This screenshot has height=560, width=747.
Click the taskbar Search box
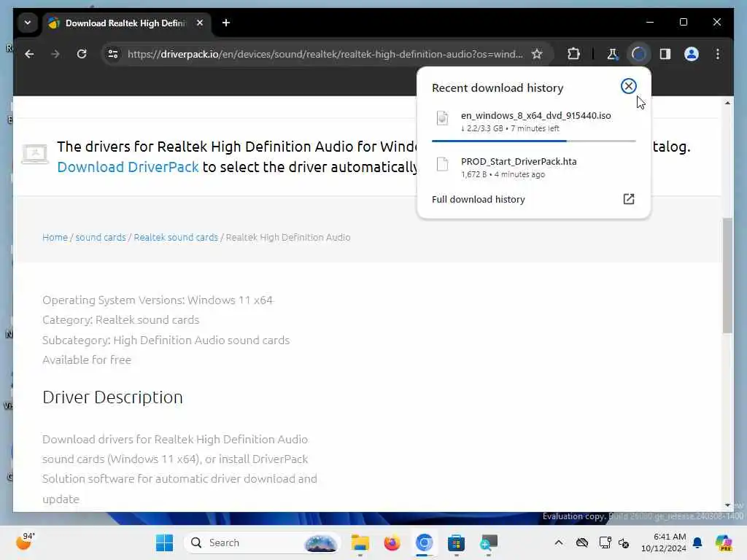[262, 542]
